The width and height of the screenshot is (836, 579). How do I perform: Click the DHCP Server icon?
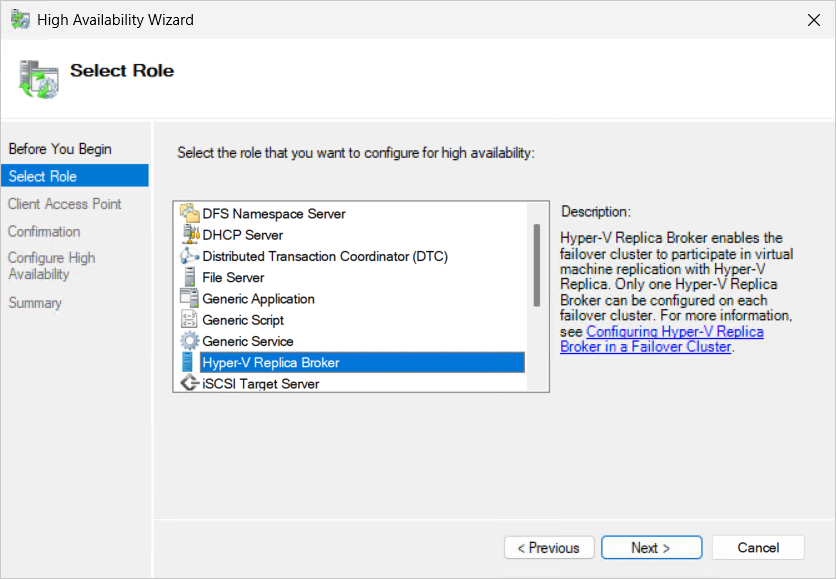pyautogui.click(x=188, y=235)
